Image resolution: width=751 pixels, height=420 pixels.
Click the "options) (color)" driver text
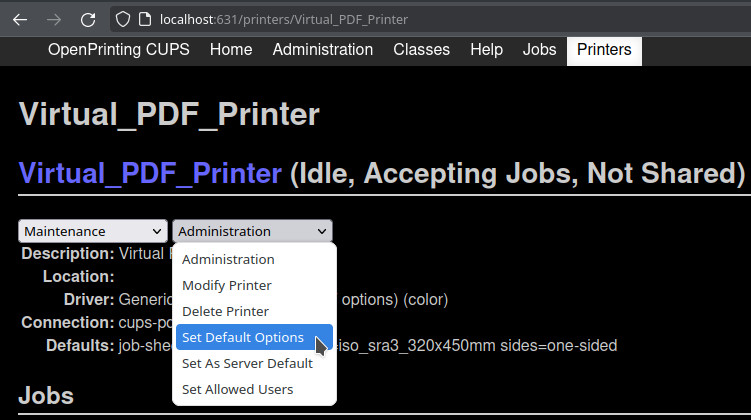pos(395,300)
